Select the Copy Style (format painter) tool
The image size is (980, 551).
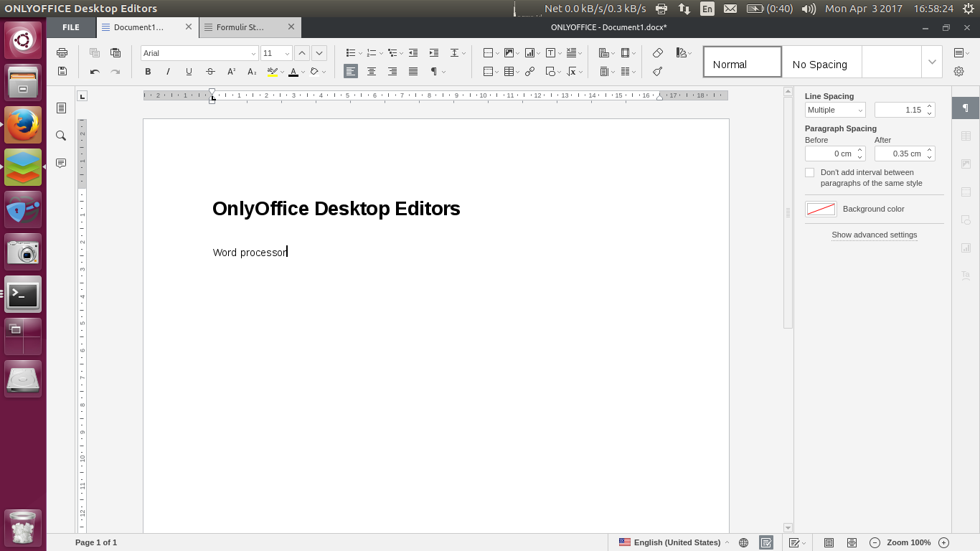(657, 71)
